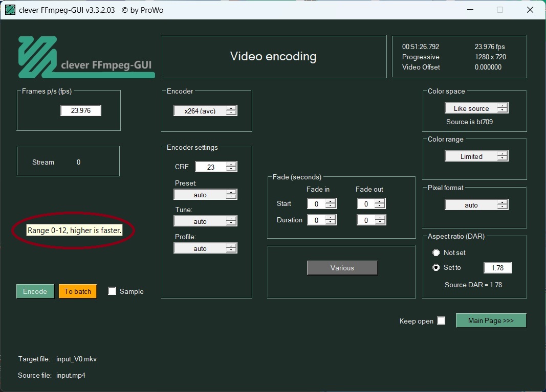Close the FFmpeg-GUI window
The height and width of the screenshot is (392, 546).
point(530,10)
